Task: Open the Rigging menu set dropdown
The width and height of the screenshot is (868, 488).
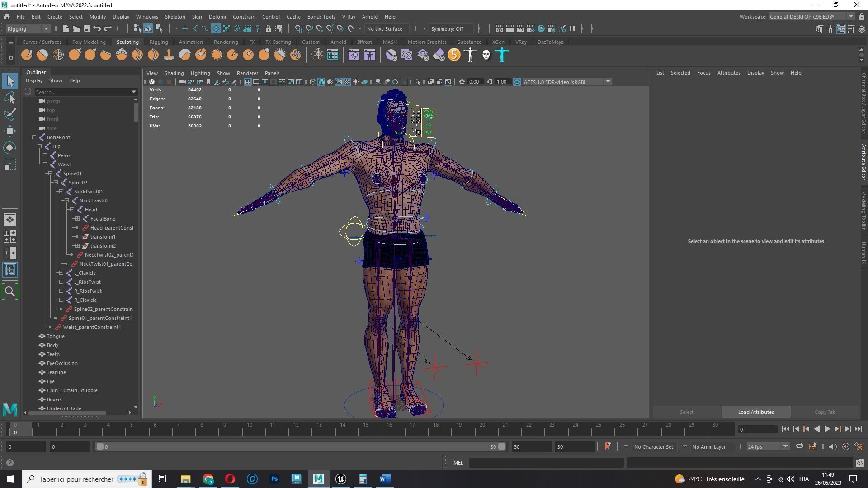Action: click(28, 29)
